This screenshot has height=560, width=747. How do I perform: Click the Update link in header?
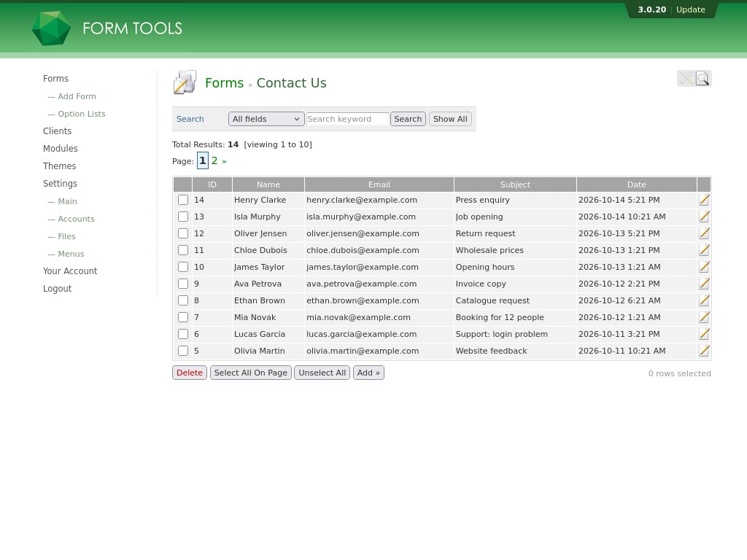690,9
